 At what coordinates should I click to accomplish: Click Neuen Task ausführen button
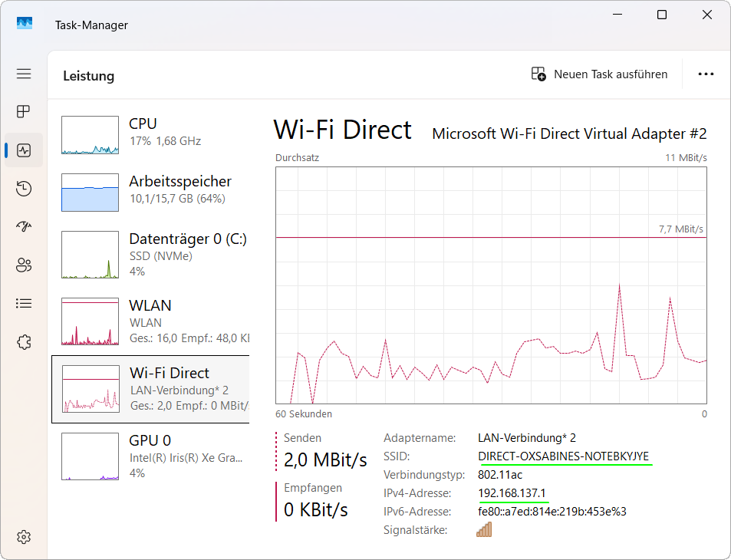pos(600,74)
